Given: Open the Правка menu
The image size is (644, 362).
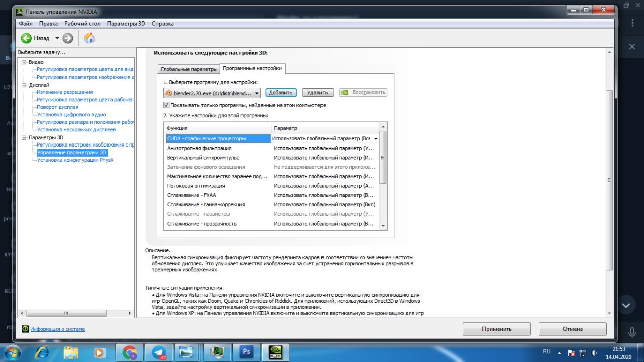Looking at the screenshot, I should [x=48, y=23].
